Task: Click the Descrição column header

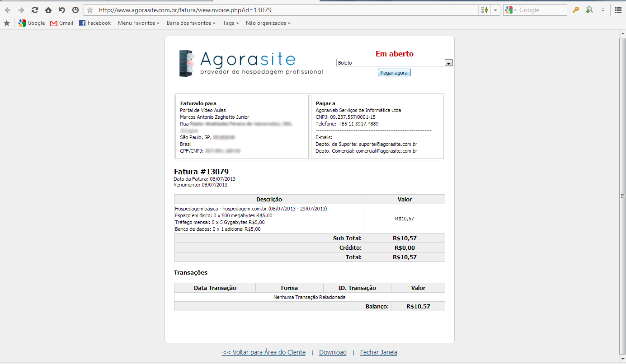Action: tap(269, 199)
